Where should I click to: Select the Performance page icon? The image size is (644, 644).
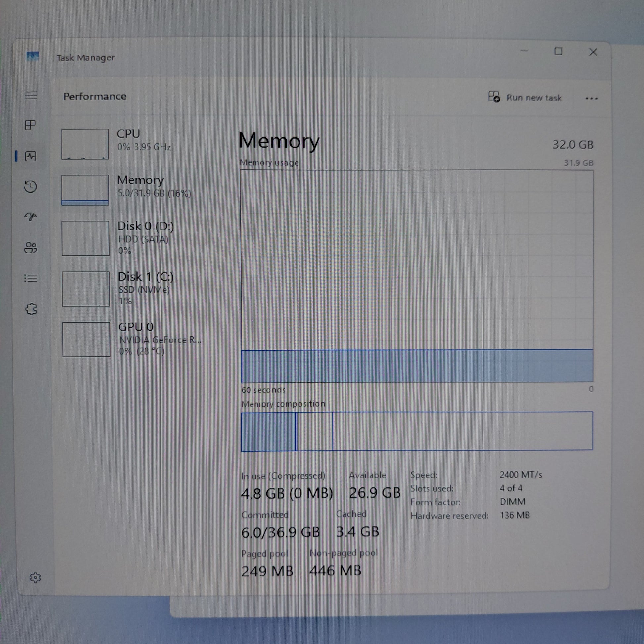coord(31,156)
